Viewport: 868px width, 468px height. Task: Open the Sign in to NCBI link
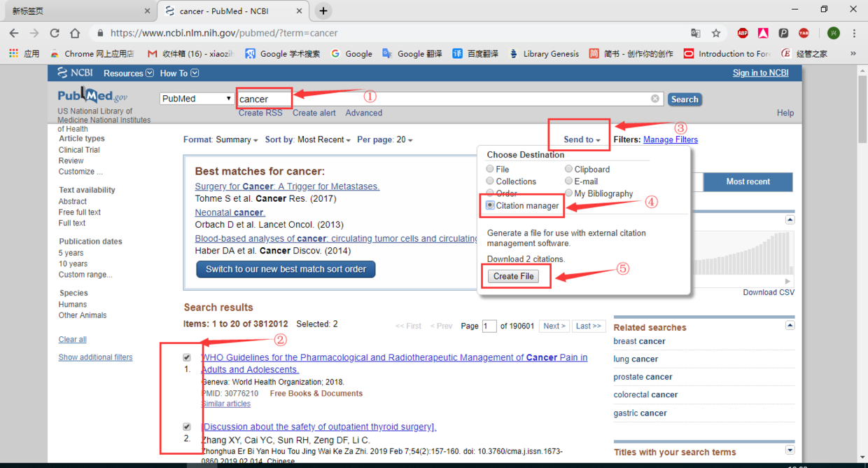(x=760, y=73)
